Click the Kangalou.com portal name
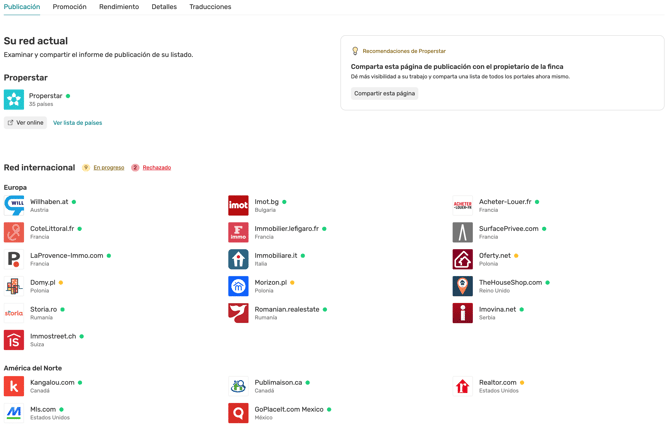Image resolution: width=670 pixels, height=424 pixels. point(52,383)
